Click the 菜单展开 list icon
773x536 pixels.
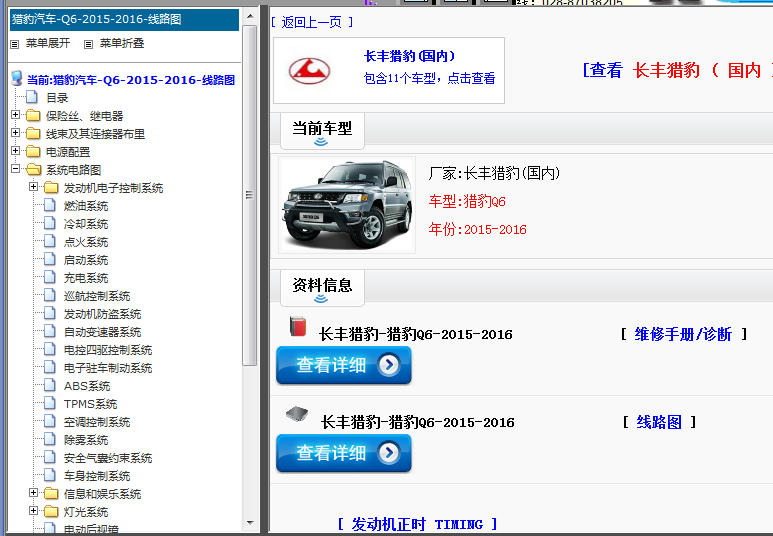point(15,44)
